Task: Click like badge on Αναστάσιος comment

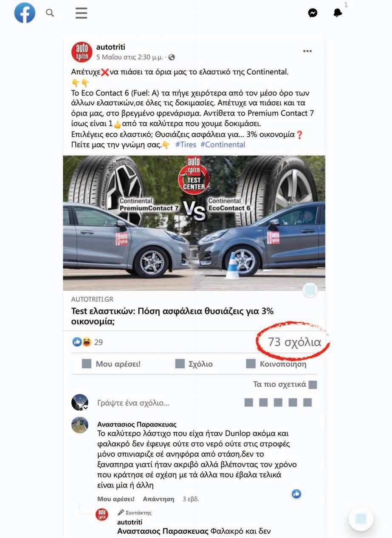Action: (296, 493)
